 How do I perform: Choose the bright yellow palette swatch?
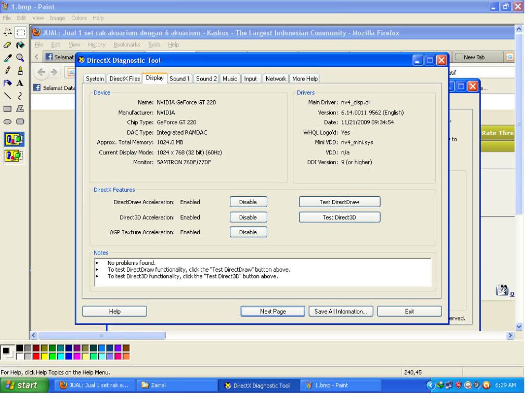44,356
